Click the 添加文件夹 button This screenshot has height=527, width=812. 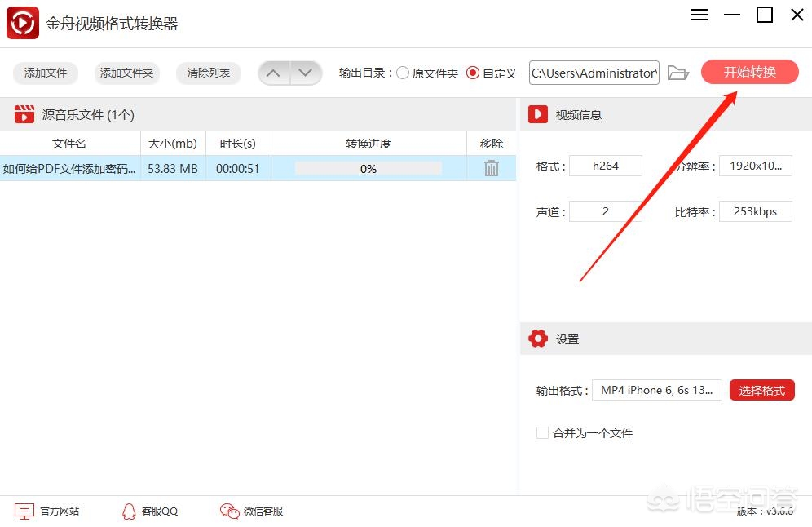click(127, 73)
